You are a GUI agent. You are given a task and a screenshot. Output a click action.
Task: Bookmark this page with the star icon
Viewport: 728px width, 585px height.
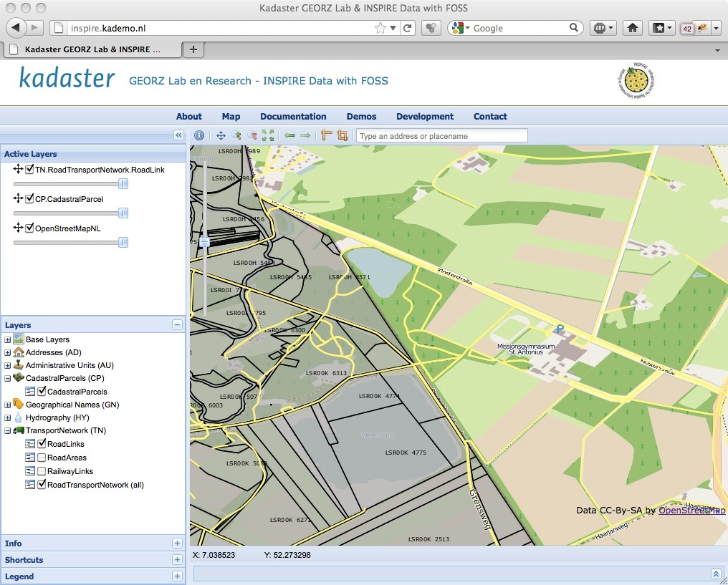point(380,28)
